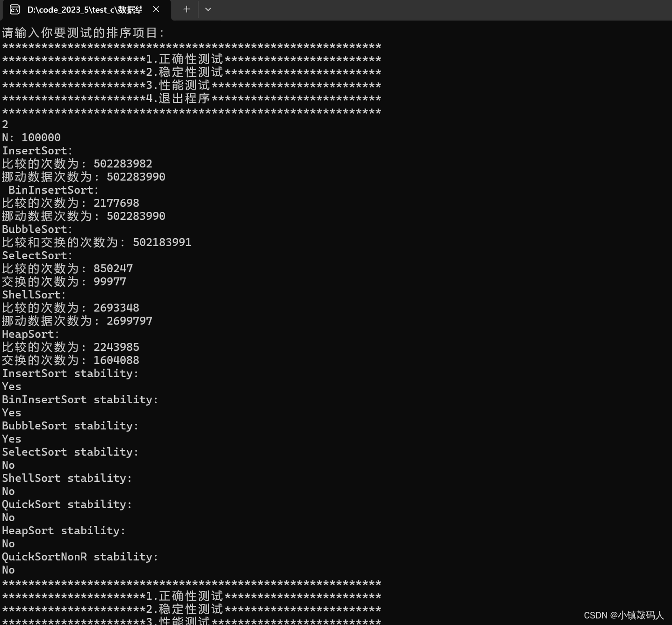Click the terminal icon in the tab
Screen dimensions: 672x625
(14, 9)
